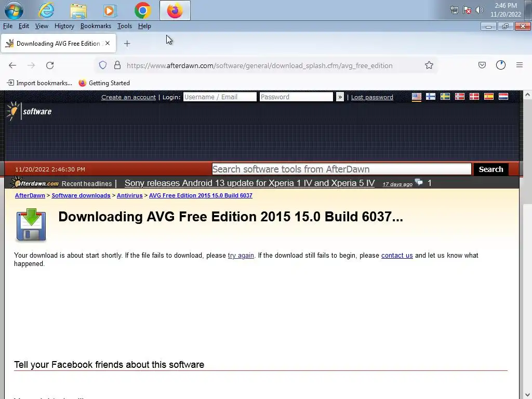Open the Save to Pocket icon
The width and height of the screenshot is (532, 399).
pos(482,65)
